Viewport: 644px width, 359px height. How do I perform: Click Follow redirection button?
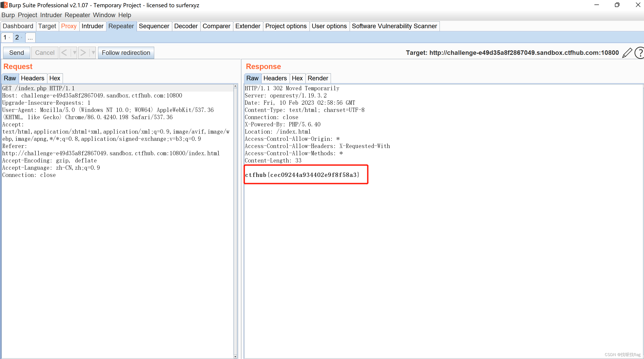tap(126, 53)
